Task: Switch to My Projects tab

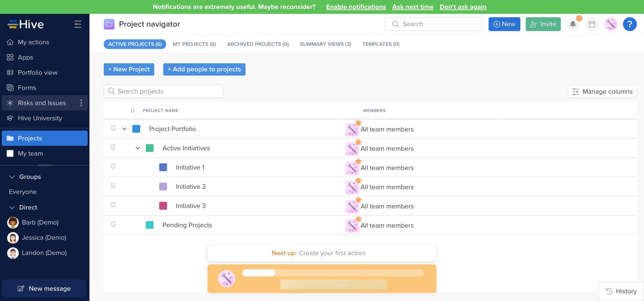Action: click(x=194, y=44)
